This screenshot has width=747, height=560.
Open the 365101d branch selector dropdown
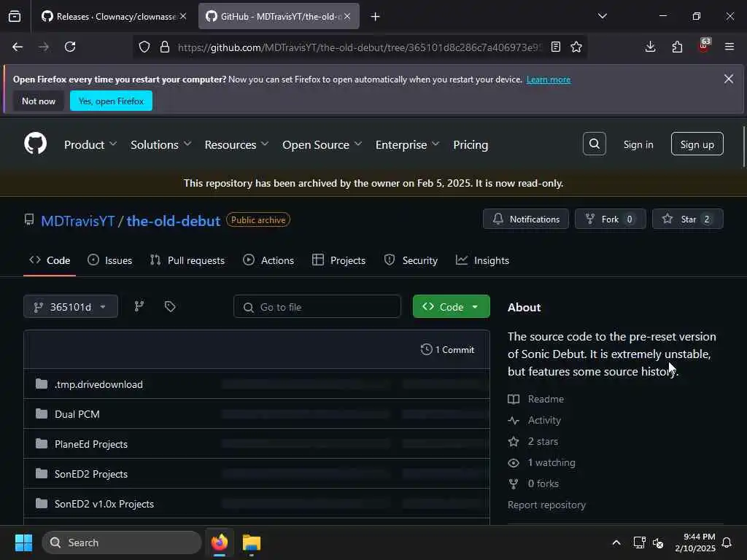71,307
